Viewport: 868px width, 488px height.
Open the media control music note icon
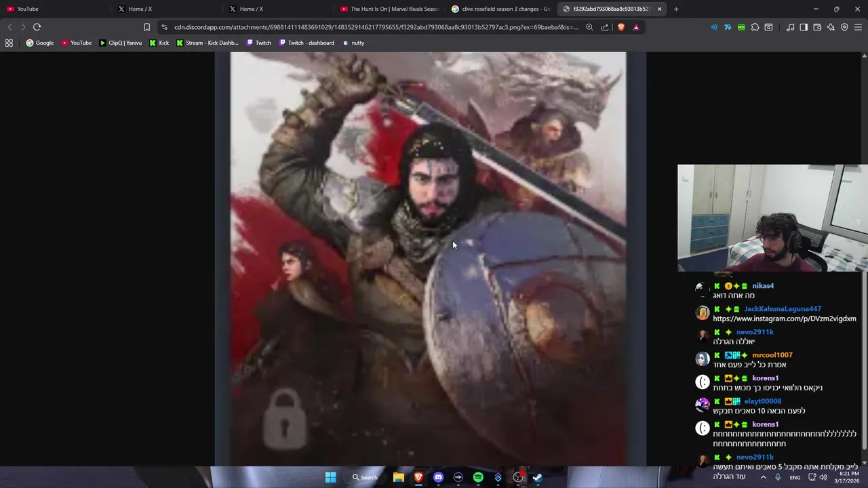pos(790,27)
